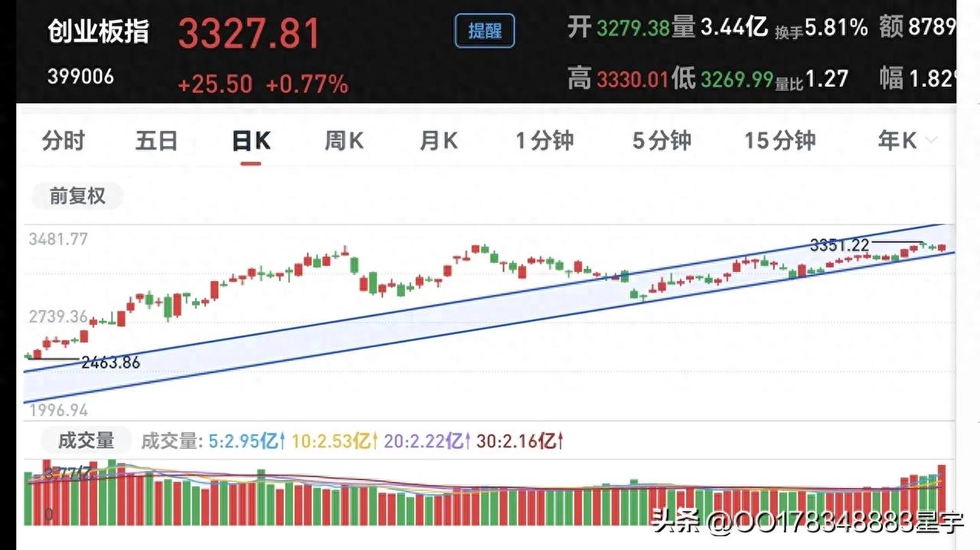Switch to the 5分钟 interval view
Image resolution: width=980 pixels, height=550 pixels.
pos(660,141)
